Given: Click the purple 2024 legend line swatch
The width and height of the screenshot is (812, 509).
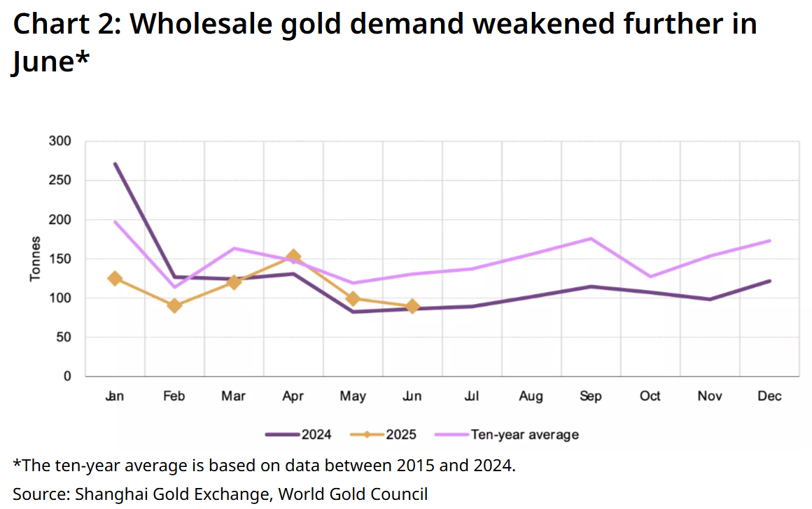Looking at the screenshot, I should [282, 435].
